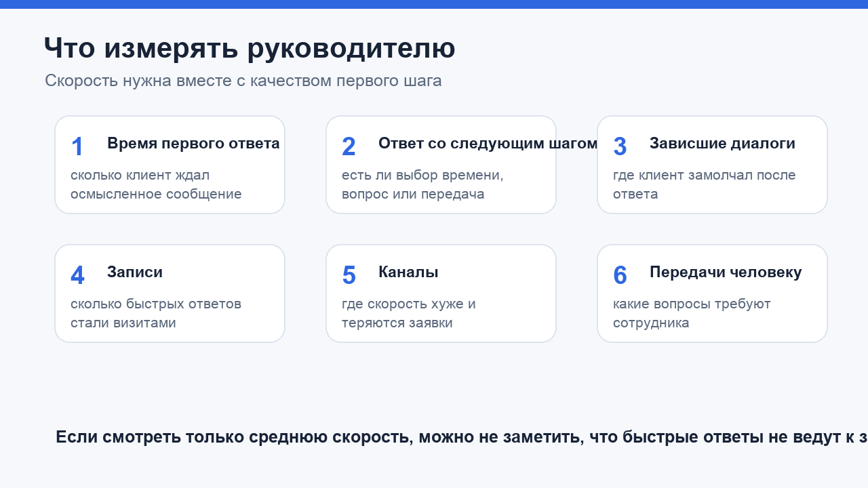Click the blue number 6 beside "Передачи человеку"
This screenshot has height=488, width=868.
(x=620, y=275)
